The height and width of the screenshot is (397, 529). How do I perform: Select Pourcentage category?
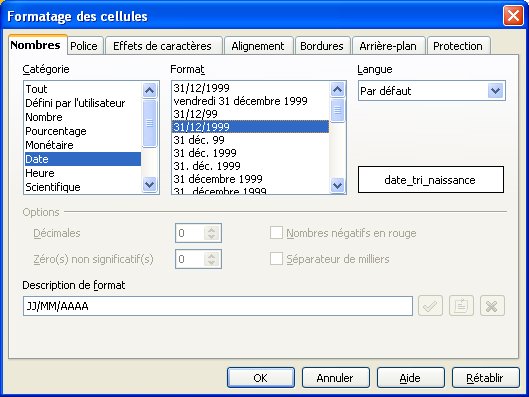[x=83, y=131]
